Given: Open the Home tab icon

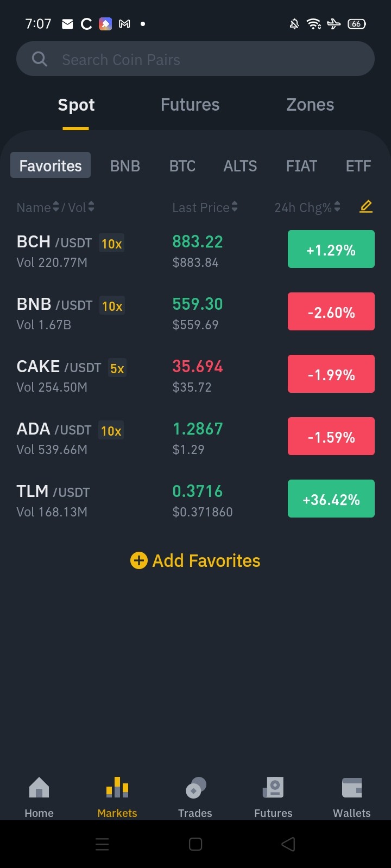Looking at the screenshot, I should click(39, 788).
